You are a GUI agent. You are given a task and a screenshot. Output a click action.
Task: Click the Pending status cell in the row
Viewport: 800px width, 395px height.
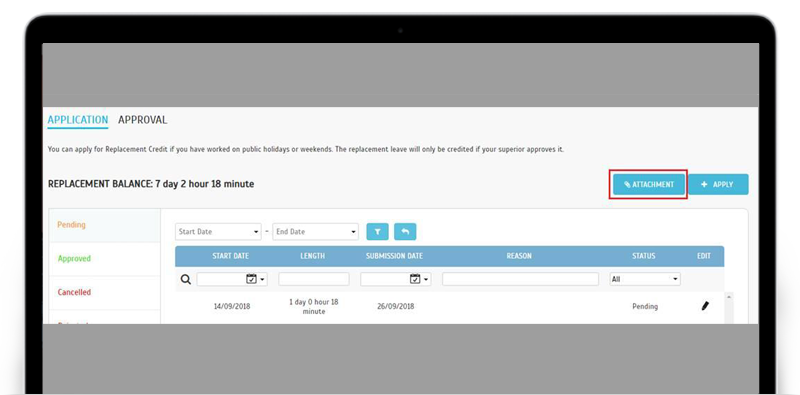coord(645,307)
